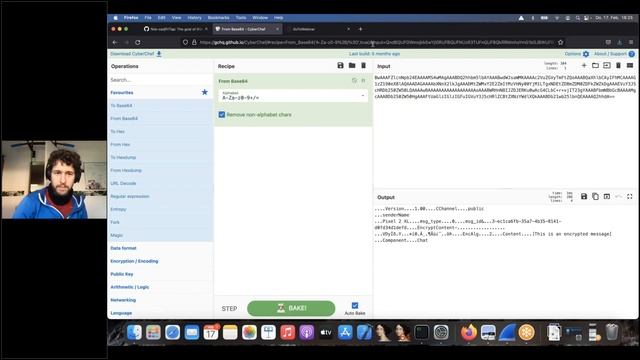Expand the Public Key category
This screenshot has height=360, width=640.
tap(160, 274)
